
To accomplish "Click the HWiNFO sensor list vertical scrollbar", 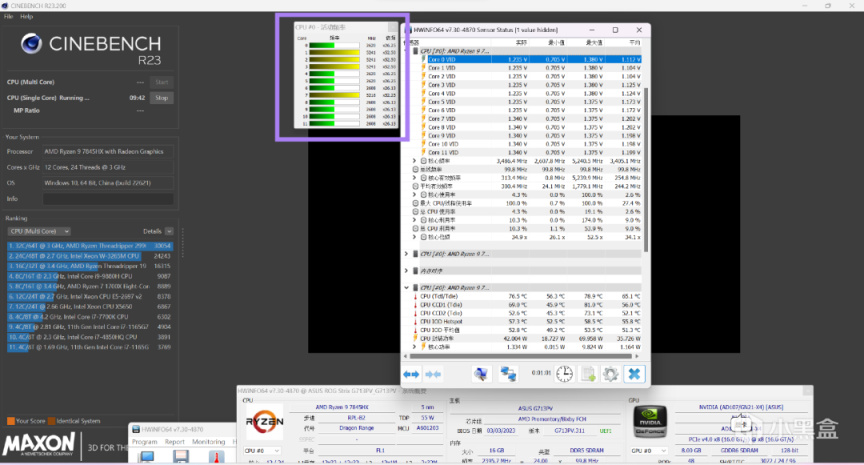I will tap(646, 171).
